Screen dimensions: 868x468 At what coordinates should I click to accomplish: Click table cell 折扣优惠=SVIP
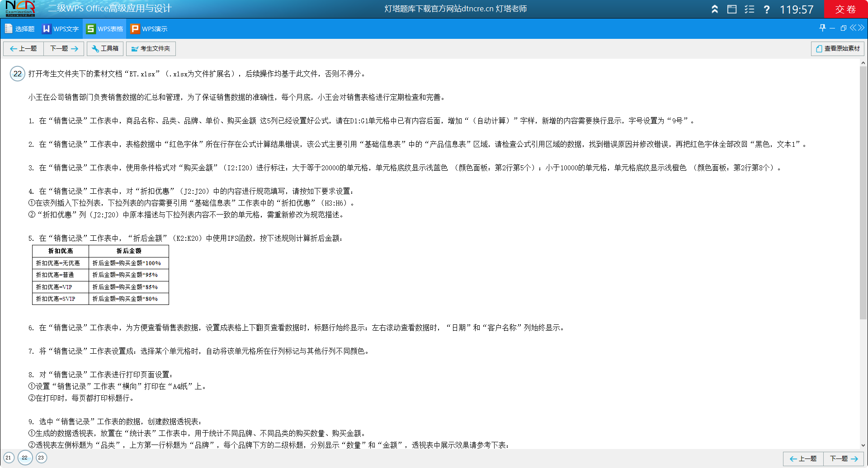click(61, 299)
